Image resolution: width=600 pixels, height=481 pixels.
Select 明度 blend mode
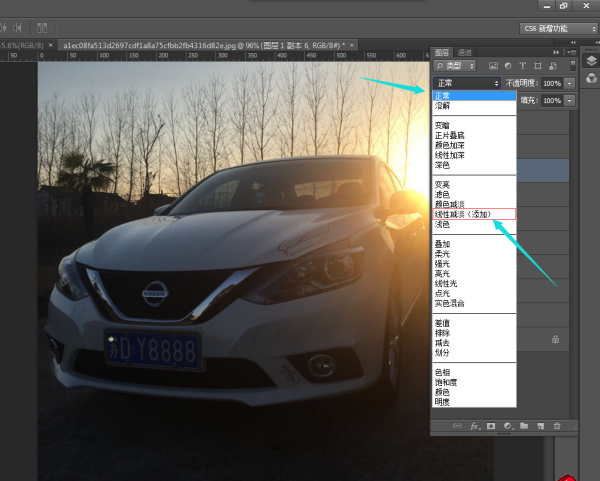pos(474,402)
